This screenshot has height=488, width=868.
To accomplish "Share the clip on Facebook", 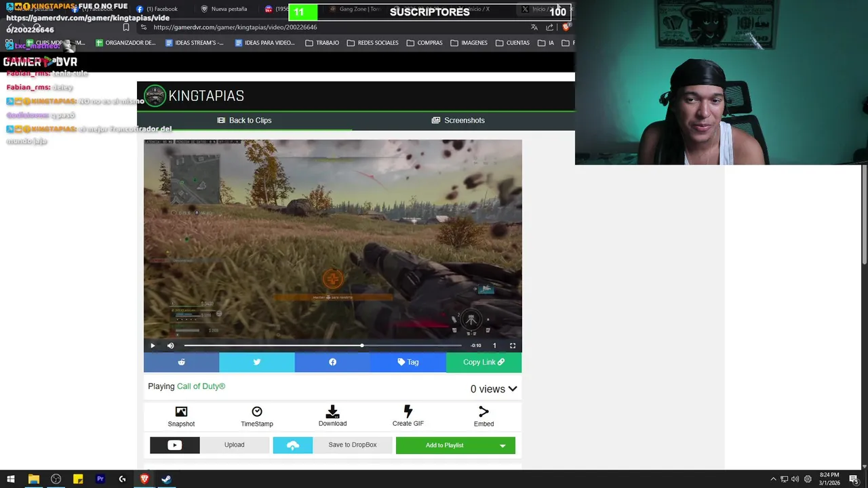I will coord(332,362).
